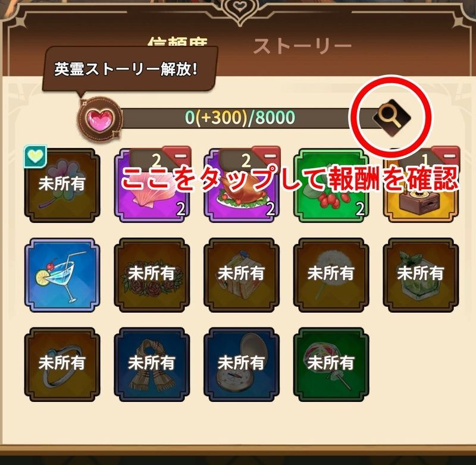
Task: Select the unowned ring item
Action: click(x=62, y=365)
